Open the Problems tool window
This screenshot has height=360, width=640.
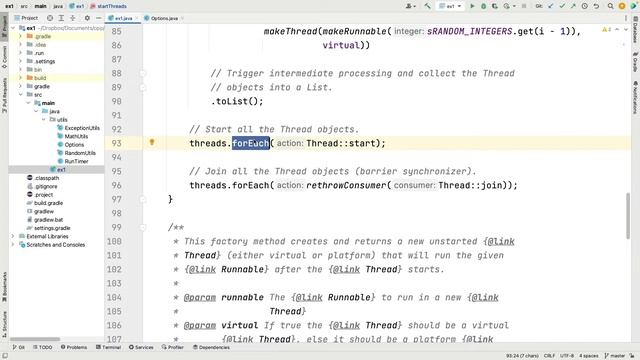(x=74, y=347)
